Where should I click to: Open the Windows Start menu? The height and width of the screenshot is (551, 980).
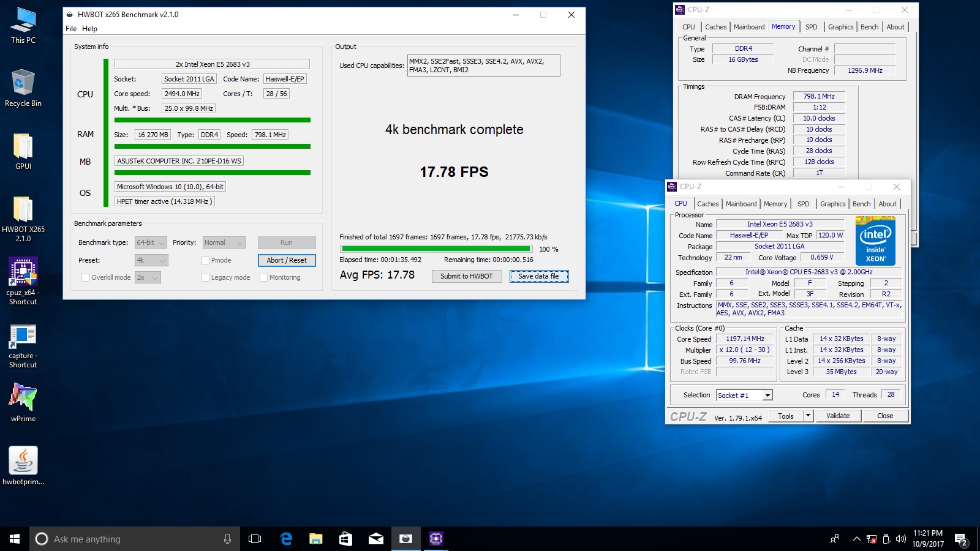[x=15, y=539]
